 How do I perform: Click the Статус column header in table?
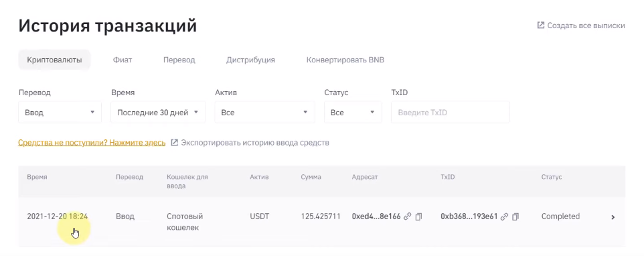552,177
